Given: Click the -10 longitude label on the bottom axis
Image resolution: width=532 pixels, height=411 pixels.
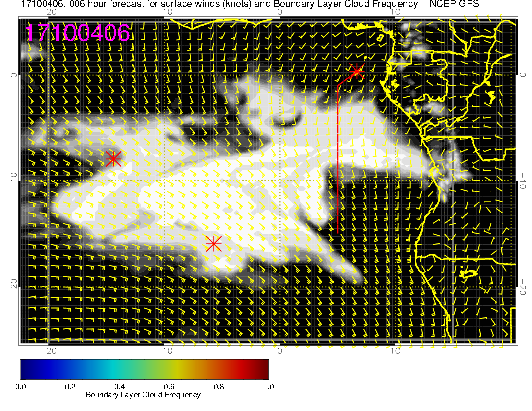Looking at the screenshot, I should 164,351.
